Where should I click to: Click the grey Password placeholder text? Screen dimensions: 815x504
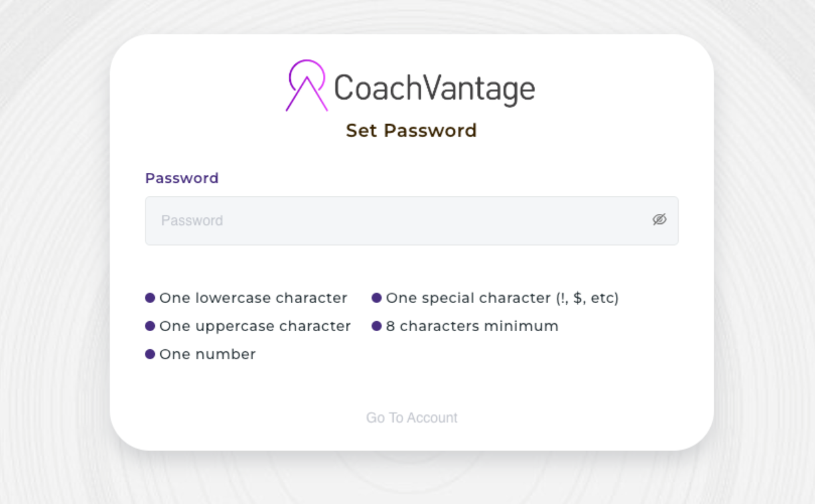[192, 221]
